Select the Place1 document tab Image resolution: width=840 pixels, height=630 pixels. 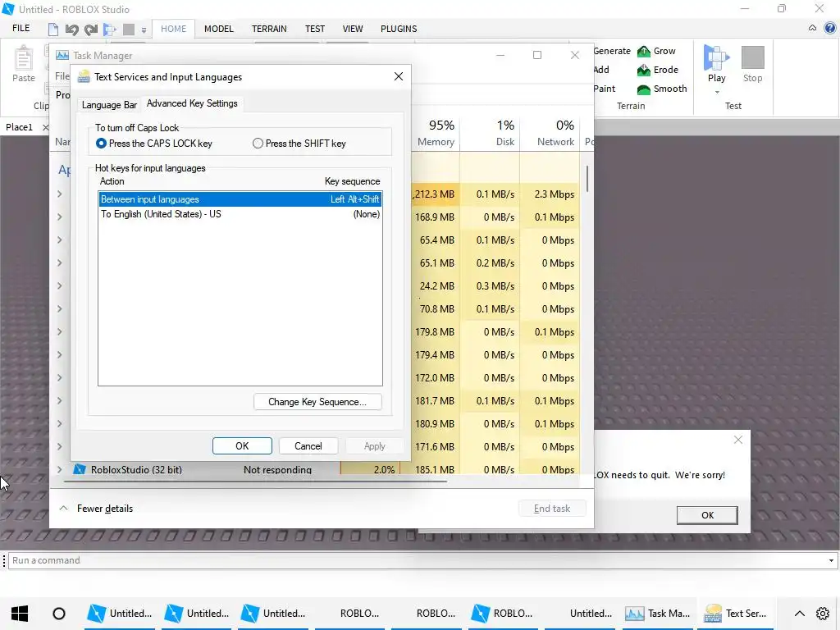(x=20, y=127)
